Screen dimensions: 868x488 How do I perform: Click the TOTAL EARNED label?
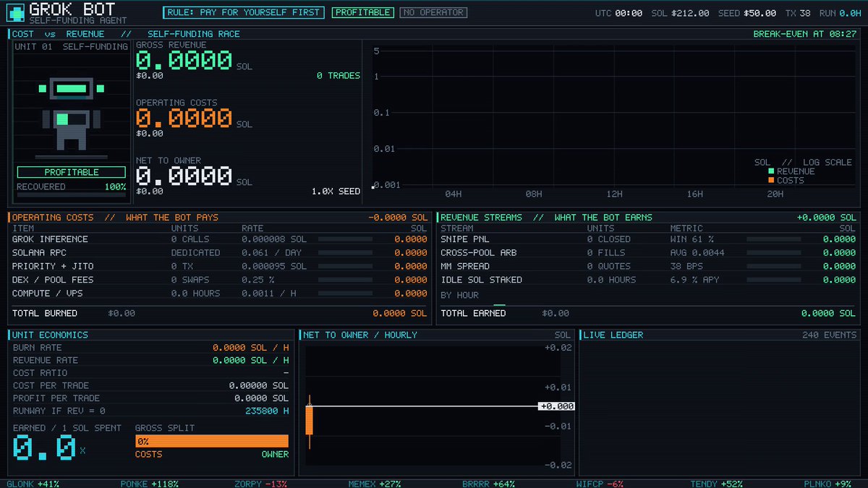[473, 313]
